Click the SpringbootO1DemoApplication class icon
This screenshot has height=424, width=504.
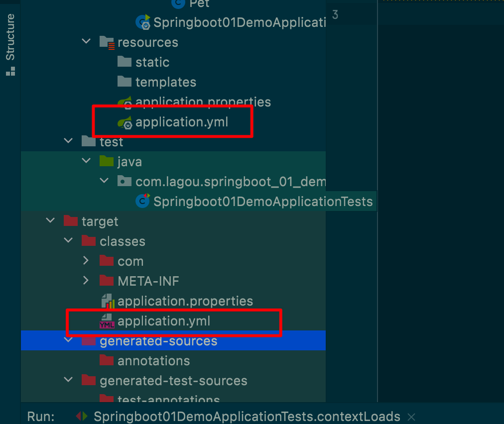(143, 22)
